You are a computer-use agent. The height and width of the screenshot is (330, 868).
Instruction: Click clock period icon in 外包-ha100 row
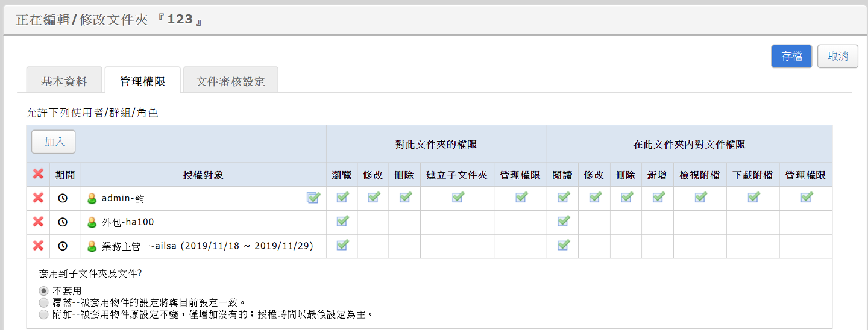pyautogui.click(x=63, y=222)
